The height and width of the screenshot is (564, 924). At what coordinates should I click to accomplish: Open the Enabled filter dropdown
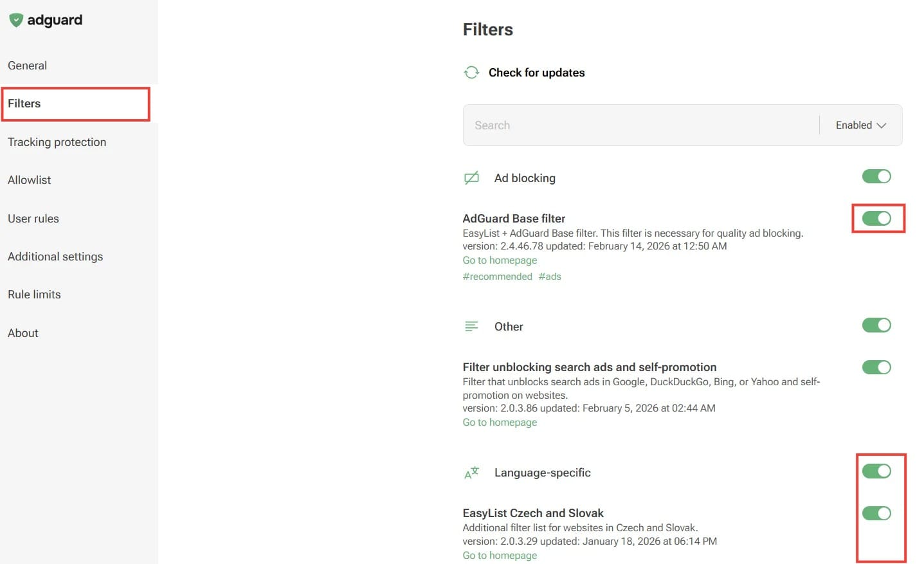pyautogui.click(x=860, y=125)
